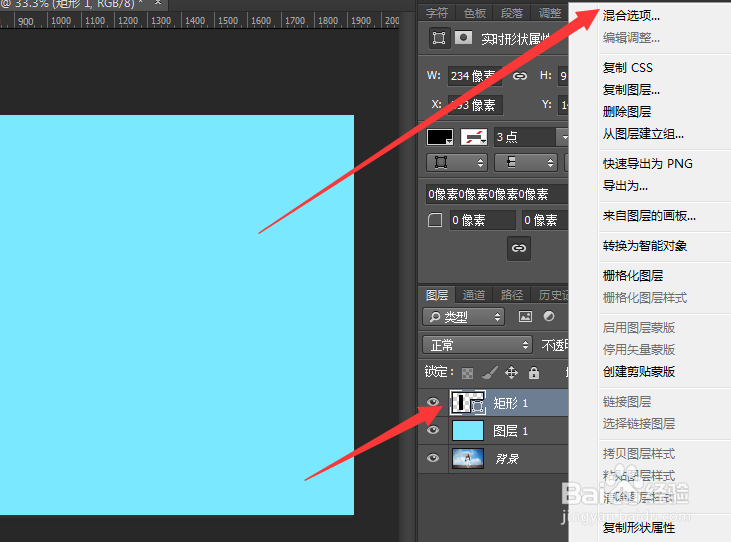
Task: Filter layers by pixel layers icon
Action: (525, 317)
